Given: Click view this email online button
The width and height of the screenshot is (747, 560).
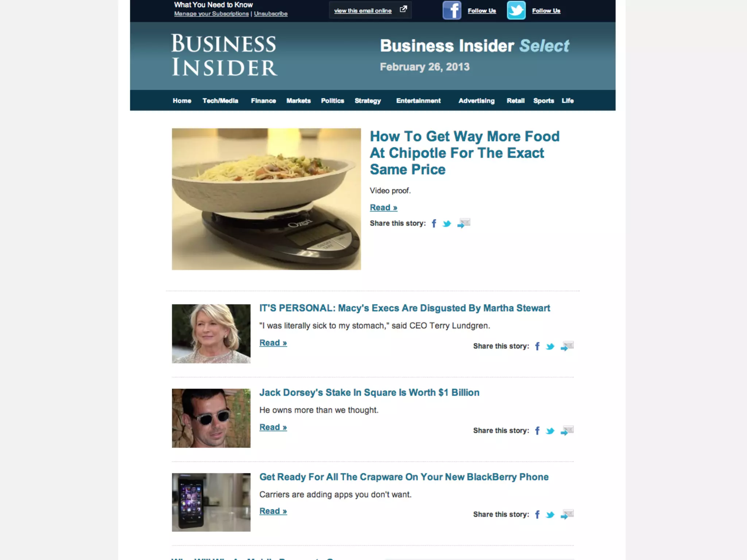Looking at the screenshot, I should [x=370, y=10].
